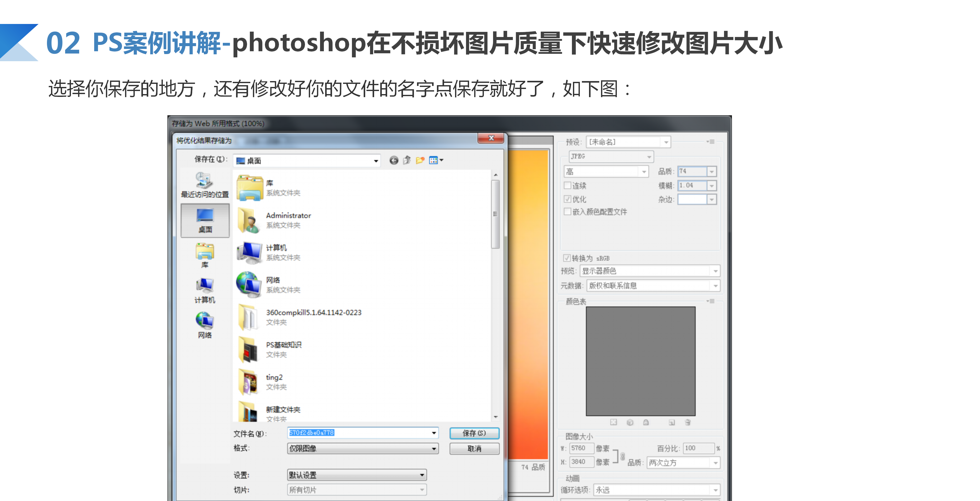Click the Back navigation icon in the save dialog
980x501 pixels.
(394, 160)
